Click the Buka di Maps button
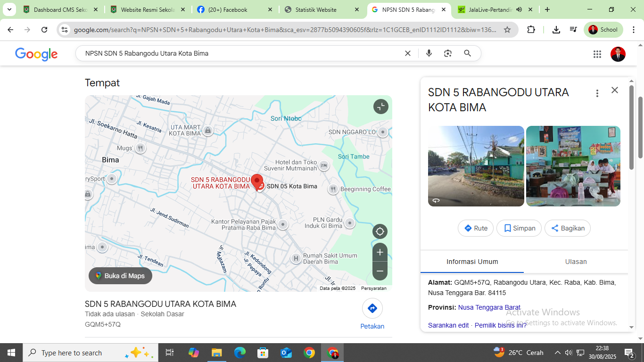644x362 pixels. pos(120,276)
